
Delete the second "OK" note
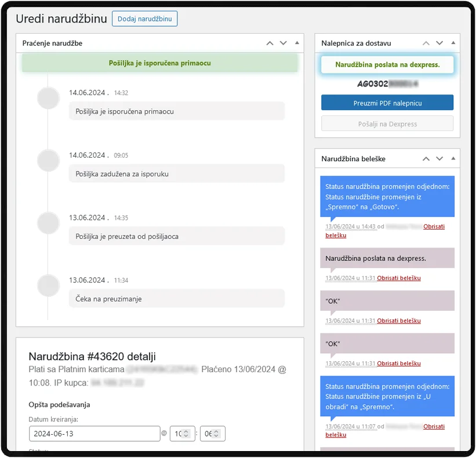398,364
